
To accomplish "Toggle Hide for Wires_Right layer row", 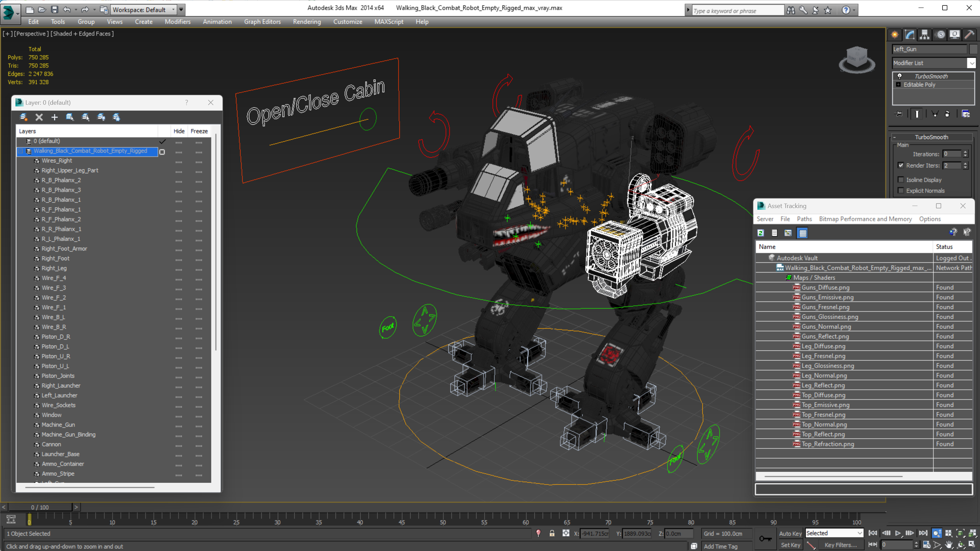I will 179,162.
